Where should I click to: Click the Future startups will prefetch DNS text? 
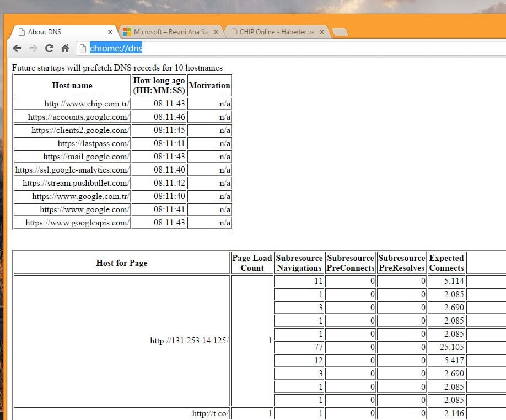tap(117, 68)
